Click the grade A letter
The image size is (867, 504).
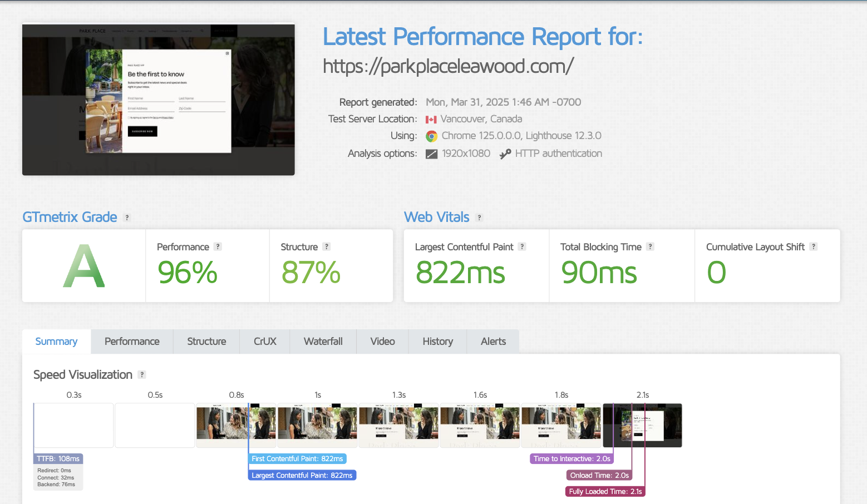point(84,266)
